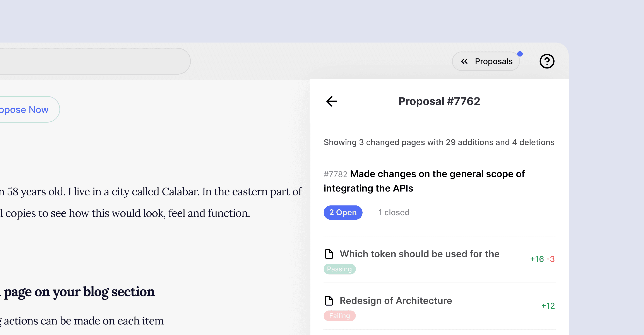Select the 2 Open filter pill
Image resolution: width=644 pixels, height=335 pixels.
343,212
